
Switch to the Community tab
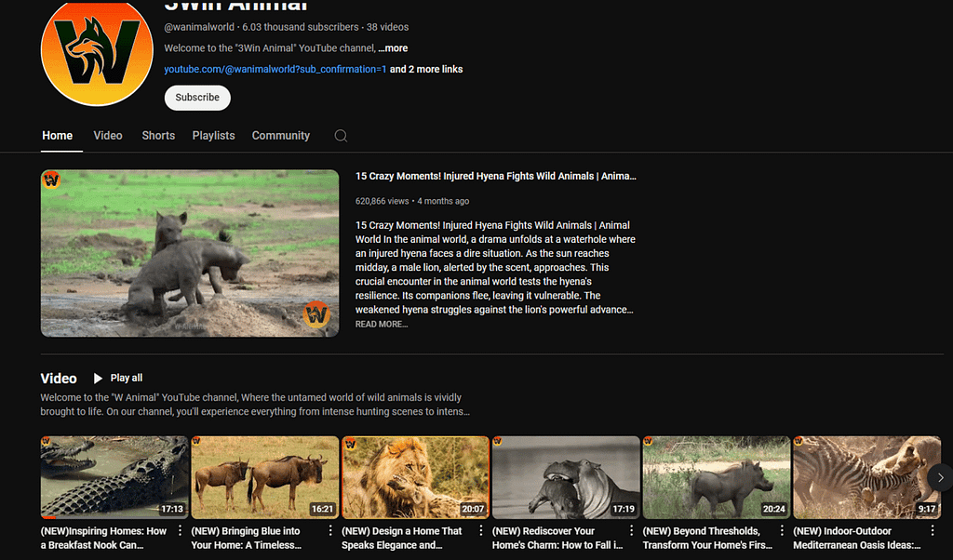pyautogui.click(x=281, y=136)
